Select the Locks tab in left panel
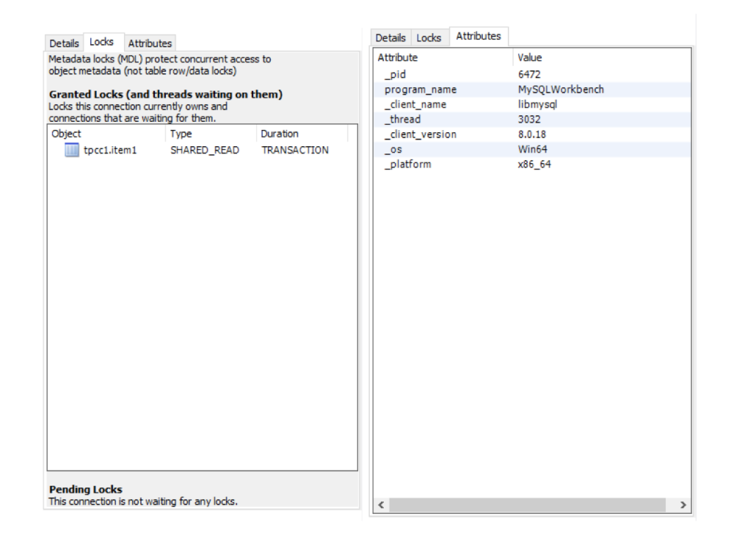 click(x=102, y=42)
